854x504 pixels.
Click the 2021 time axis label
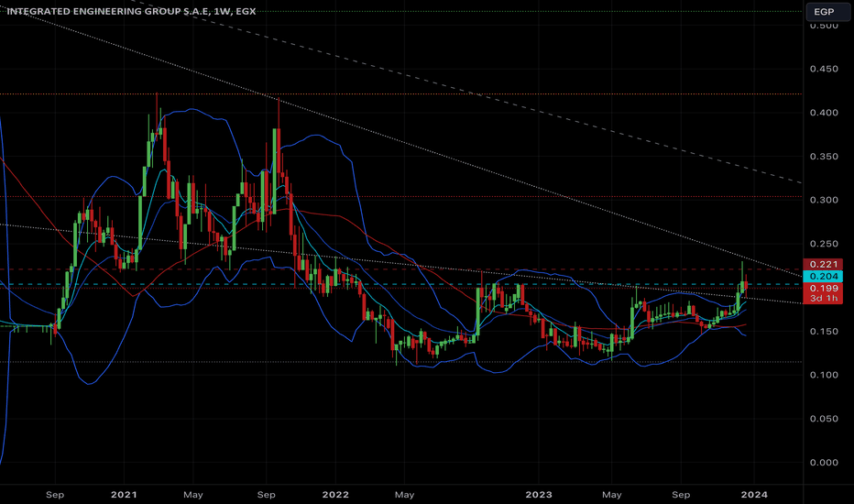[124, 495]
